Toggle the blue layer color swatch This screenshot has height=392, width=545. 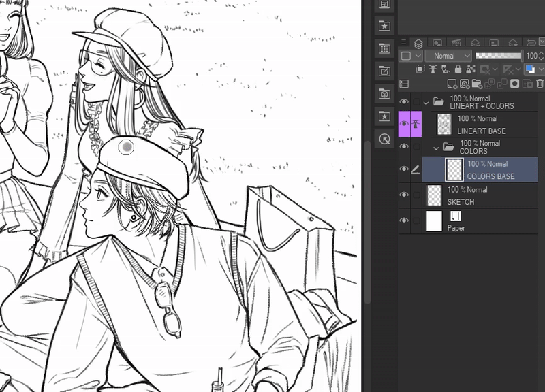pos(531,69)
